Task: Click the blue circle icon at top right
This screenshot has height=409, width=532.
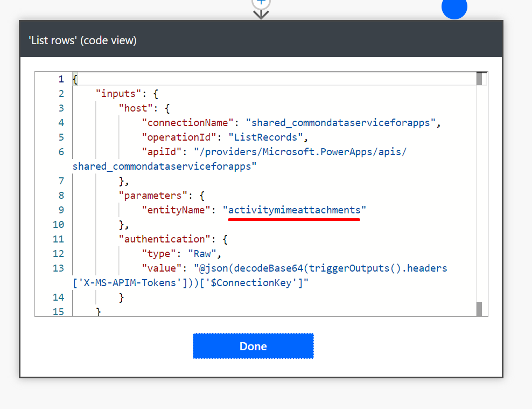Action: (x=454, y=8)
